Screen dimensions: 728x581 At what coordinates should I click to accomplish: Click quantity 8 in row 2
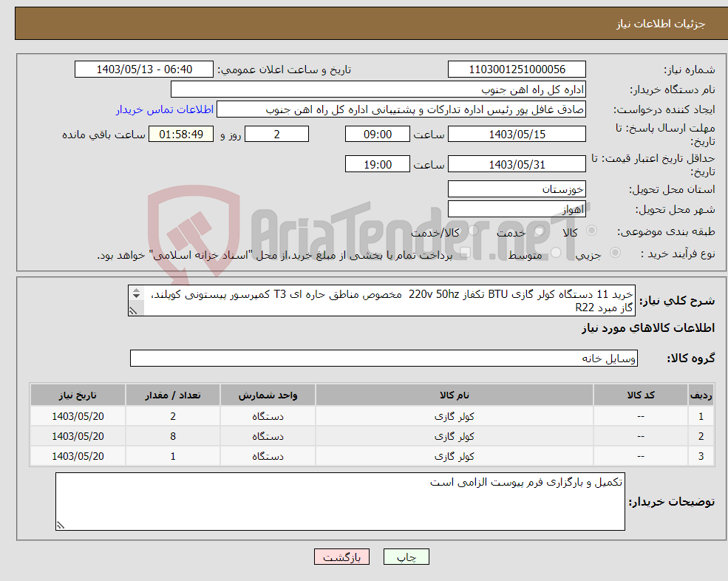pyautogui.click(x=173, y=436)
